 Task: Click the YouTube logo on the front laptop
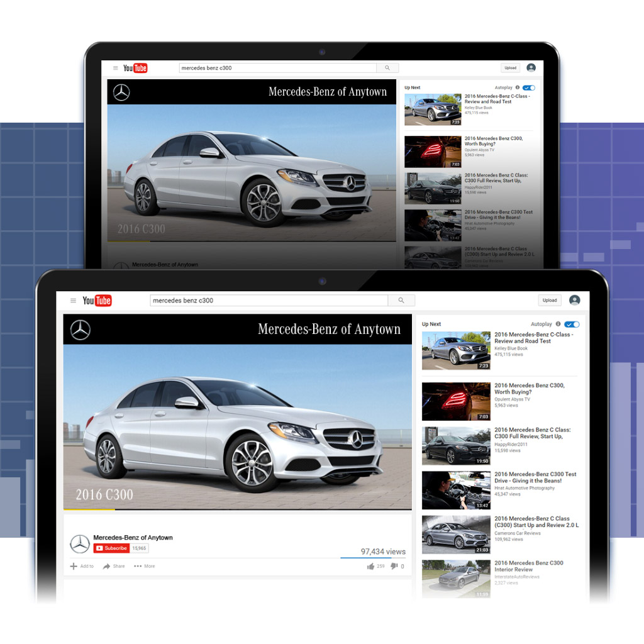click(x=97, y=301)
